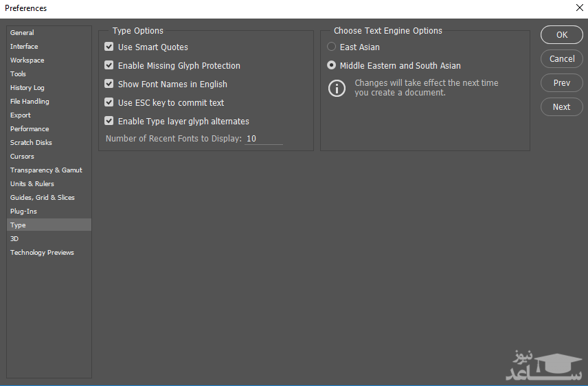Uncheck Show Font Names in English
Image resolution: width=588 pixels, height=386 pixels.
[109, 84]
